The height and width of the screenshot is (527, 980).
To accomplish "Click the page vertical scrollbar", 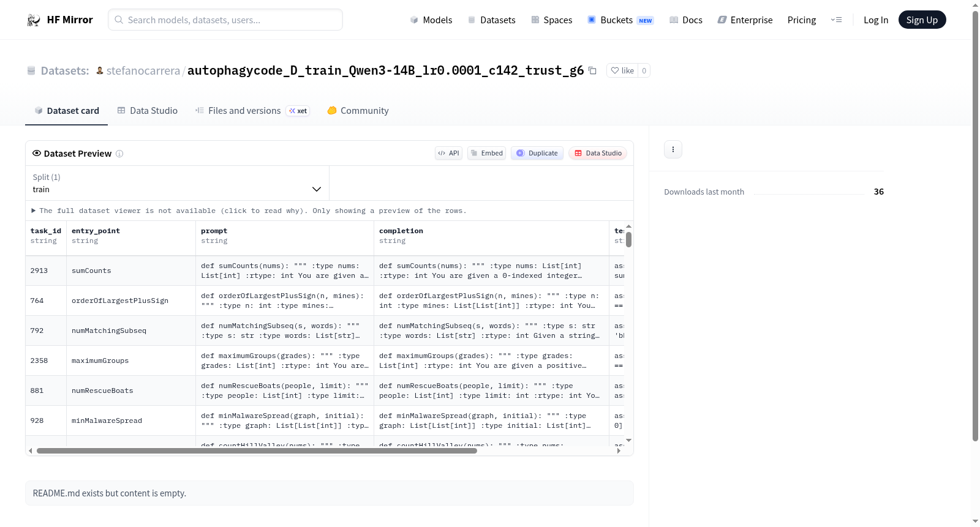I will [x=975, y=226].
